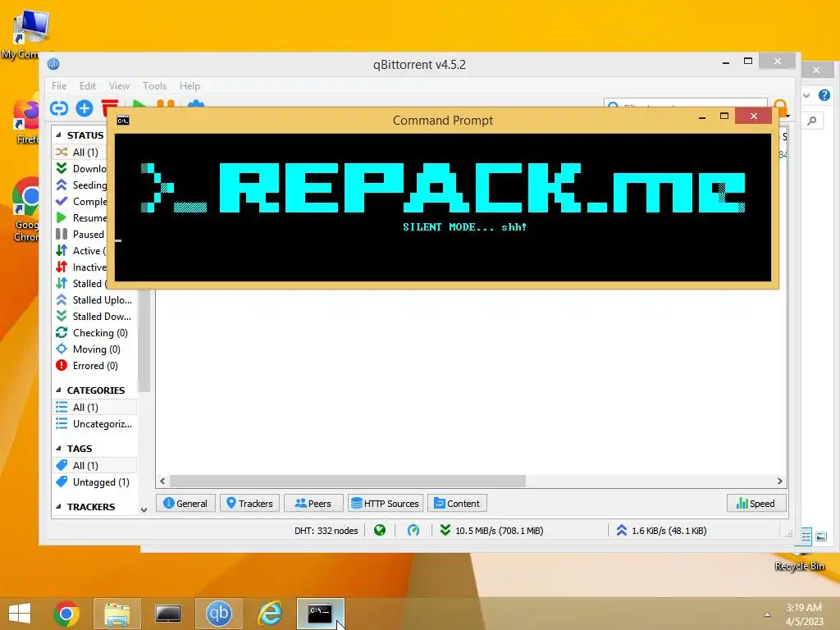Filter by Inactive status
840x630 pixels.
[80, 267]
